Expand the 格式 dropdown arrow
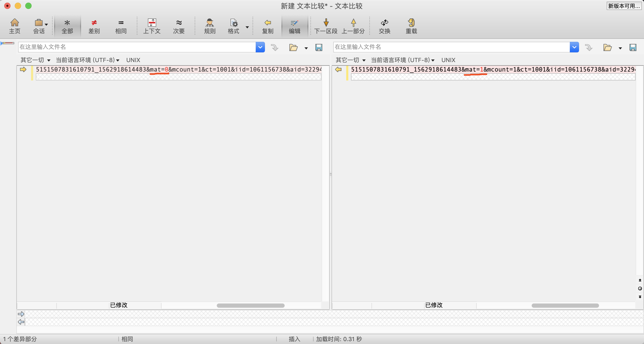The image size is (644, 344). click(247, 27)
